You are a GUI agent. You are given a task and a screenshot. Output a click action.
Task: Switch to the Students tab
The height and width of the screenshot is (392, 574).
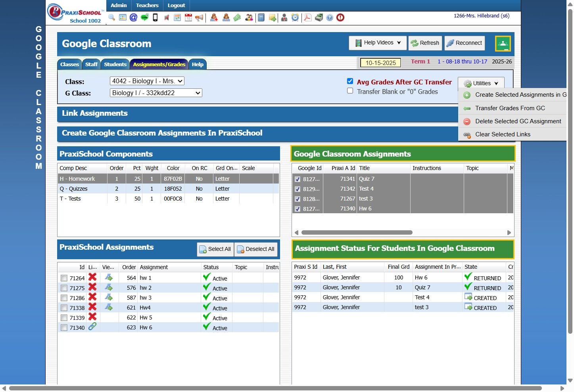coord(115,64)
